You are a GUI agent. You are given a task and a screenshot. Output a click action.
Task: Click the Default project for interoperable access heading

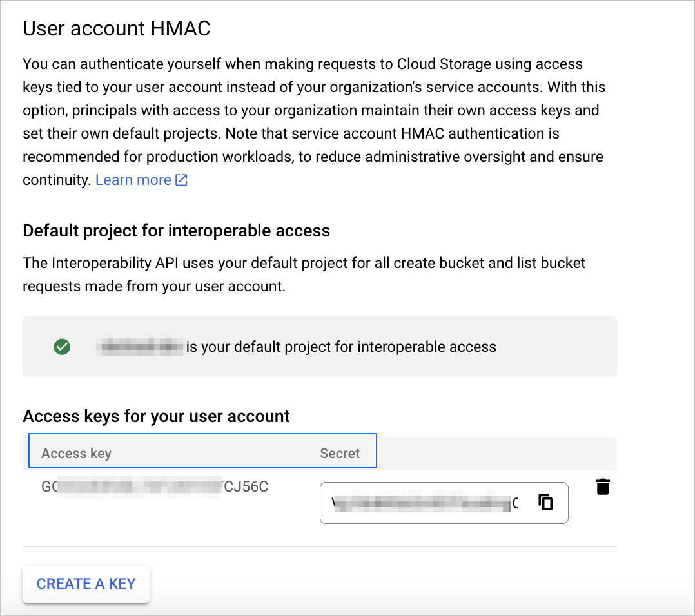[x=176, y=231]
